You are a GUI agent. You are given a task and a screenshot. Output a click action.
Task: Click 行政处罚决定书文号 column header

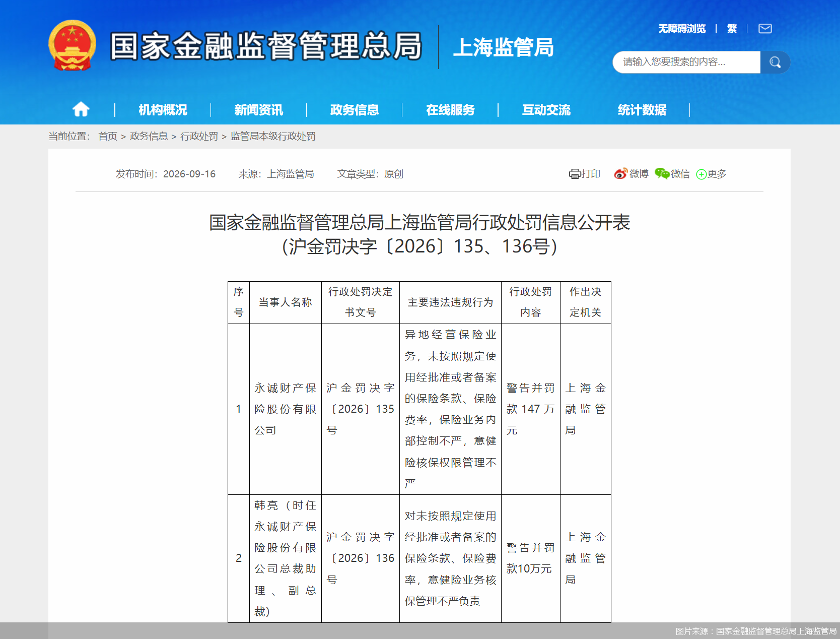coord(361,302)
